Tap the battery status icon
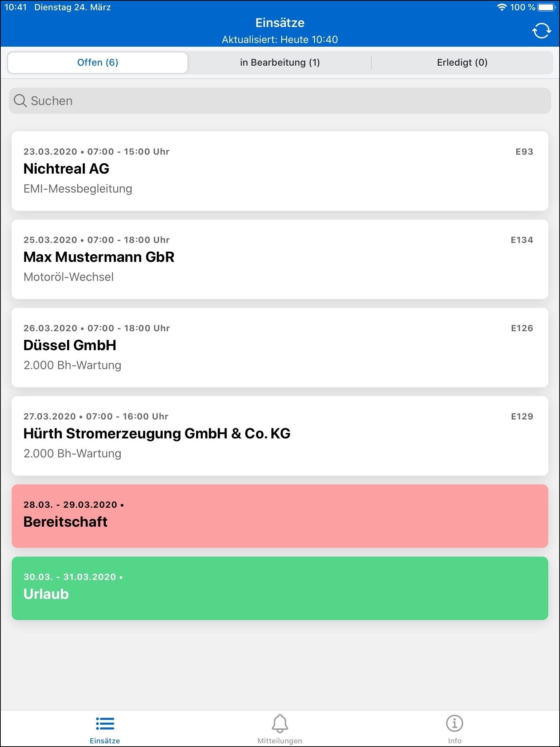The image size is (560, 747). coord(546,7)
